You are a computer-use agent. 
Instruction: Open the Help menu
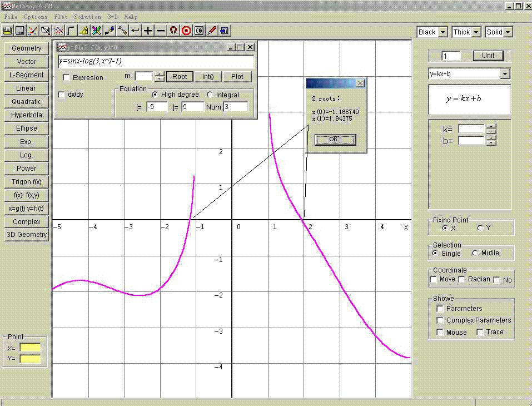coord(131,17)
